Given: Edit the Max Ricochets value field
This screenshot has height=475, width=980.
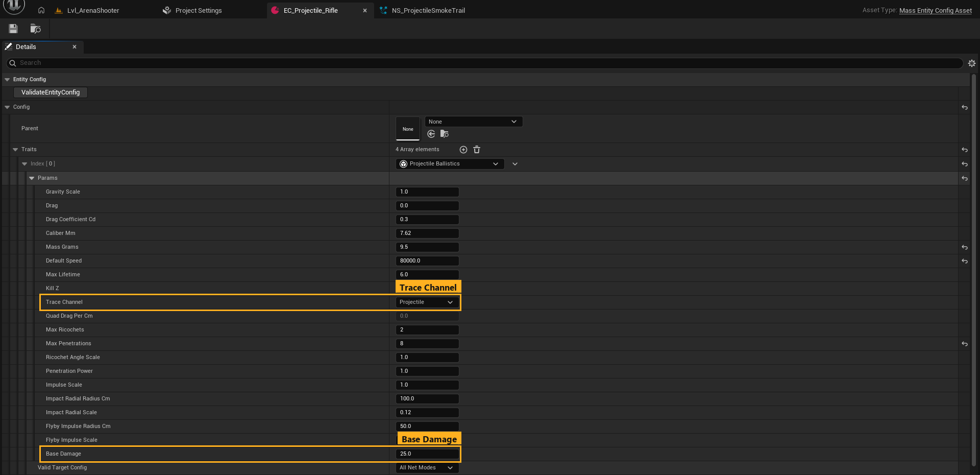Looking at the screenshot, I should tap(427, 330).
